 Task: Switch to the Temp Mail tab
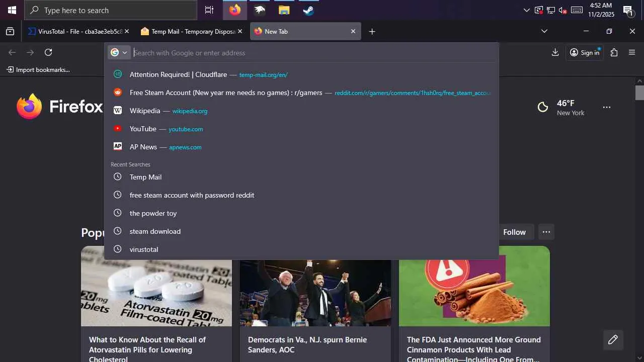(191, 31)
